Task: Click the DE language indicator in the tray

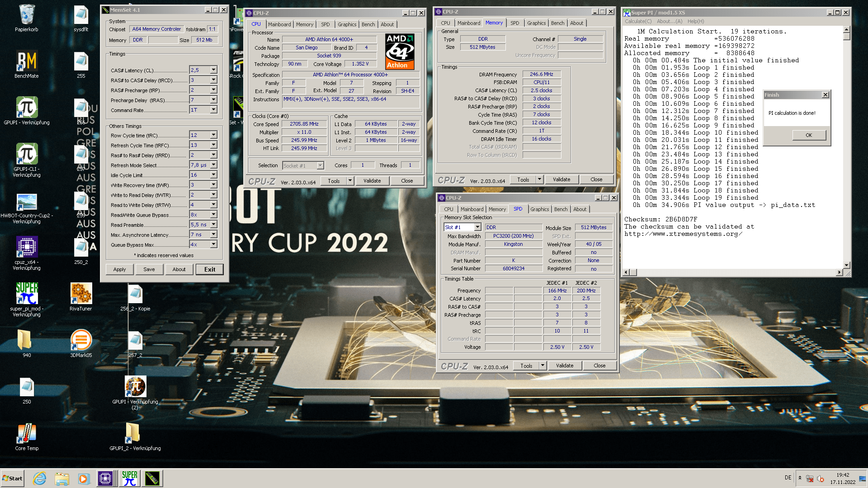Action: [x=788, y=478]
